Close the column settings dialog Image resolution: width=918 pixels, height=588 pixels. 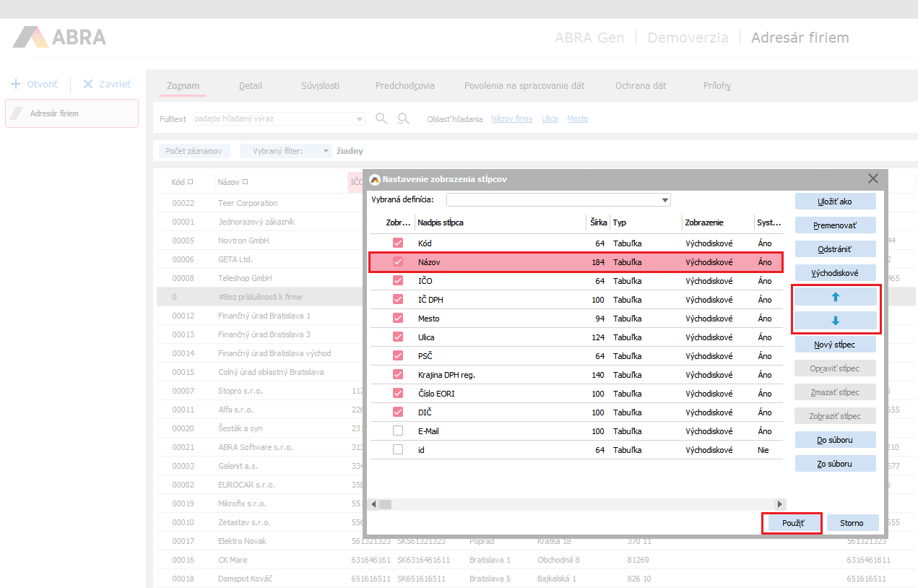pyautogui.click(x=872, y=178)
